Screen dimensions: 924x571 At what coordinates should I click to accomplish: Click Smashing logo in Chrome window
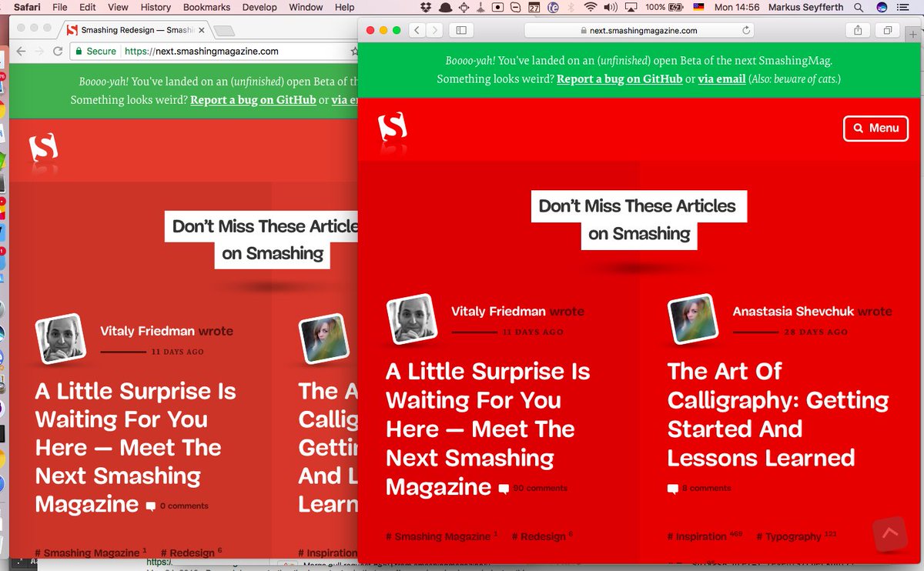coord(44,148)
